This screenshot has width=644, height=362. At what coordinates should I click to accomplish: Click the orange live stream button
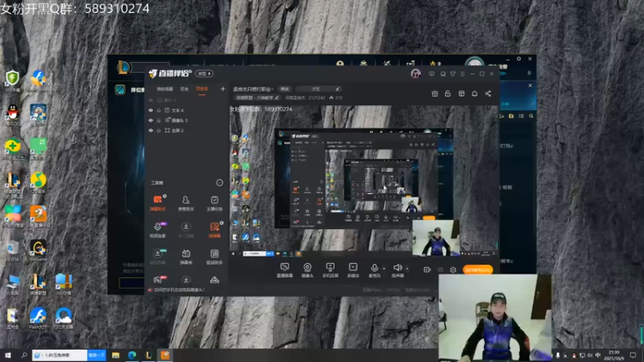(x=477, y=269)
